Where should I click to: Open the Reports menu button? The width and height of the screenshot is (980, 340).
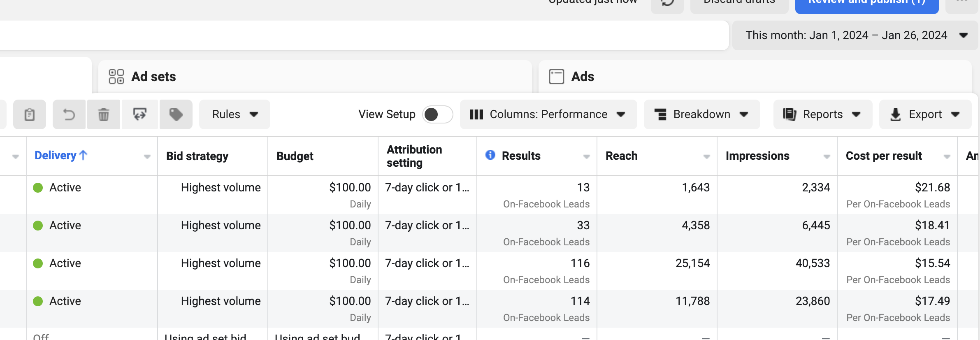pyautogui.click(x=822, y=114)
